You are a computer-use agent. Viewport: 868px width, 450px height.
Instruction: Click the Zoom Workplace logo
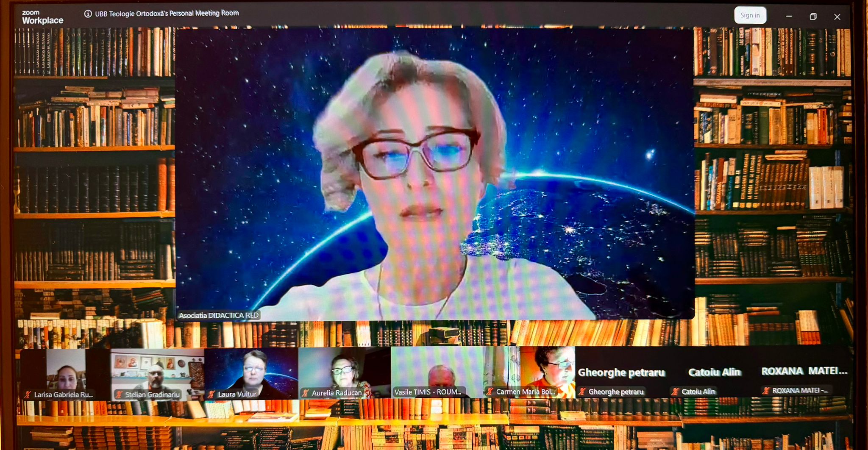tap(42, 17)
